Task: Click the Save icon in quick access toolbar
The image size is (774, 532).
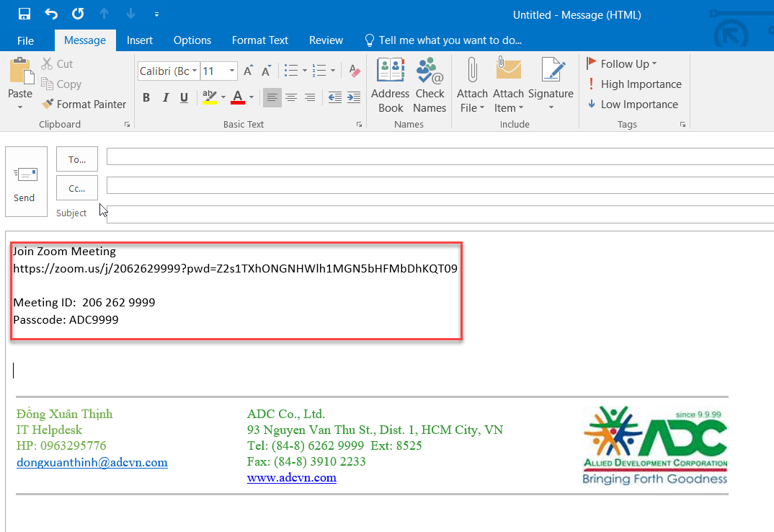Action: tap(25, 14)
